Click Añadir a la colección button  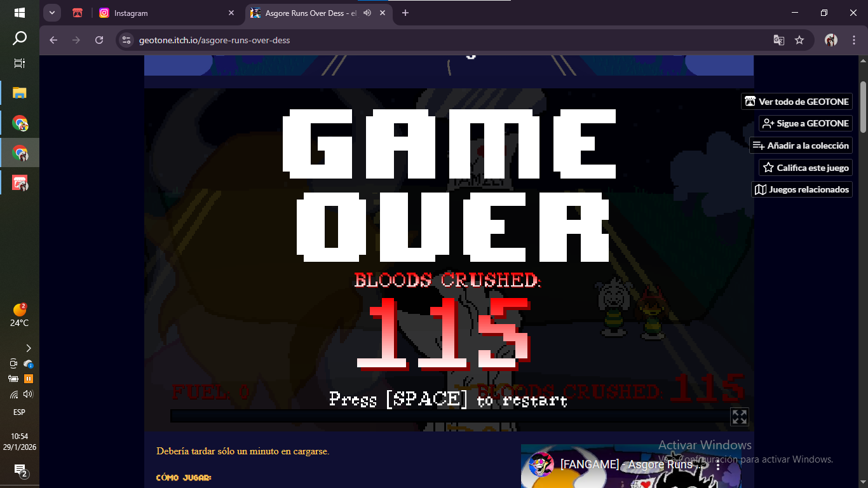pos(801,146)
